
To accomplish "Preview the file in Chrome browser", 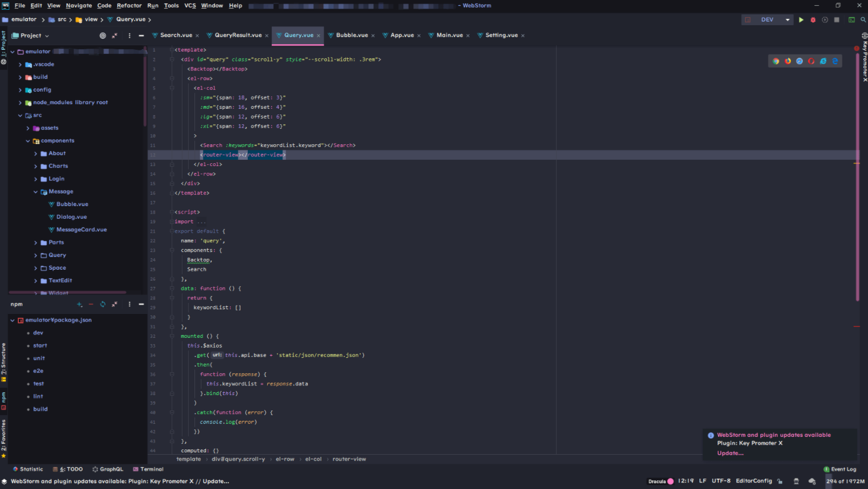I will (776, 61).
